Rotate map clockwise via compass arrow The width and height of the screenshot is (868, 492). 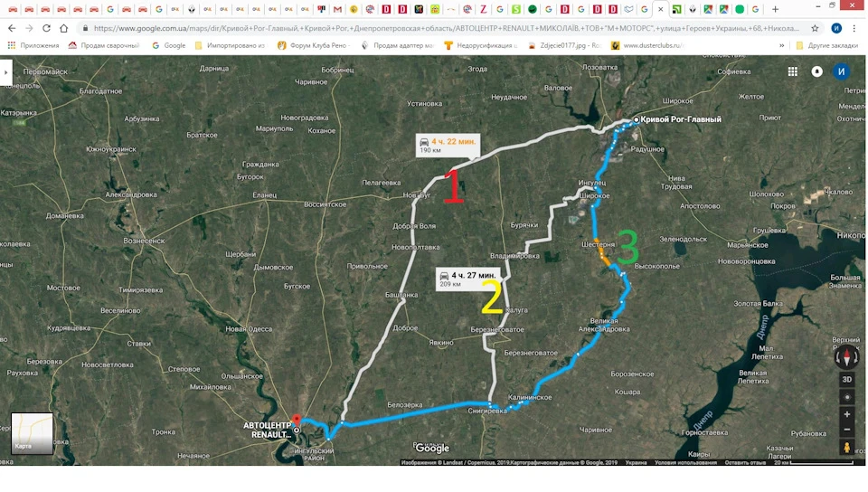pyautogui.click(x=838, y=358)
